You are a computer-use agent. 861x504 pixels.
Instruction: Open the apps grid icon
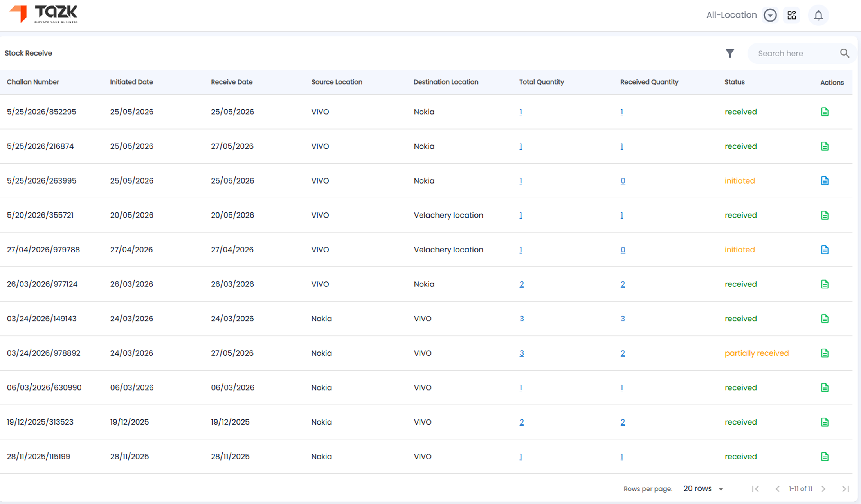pos(792,15)
